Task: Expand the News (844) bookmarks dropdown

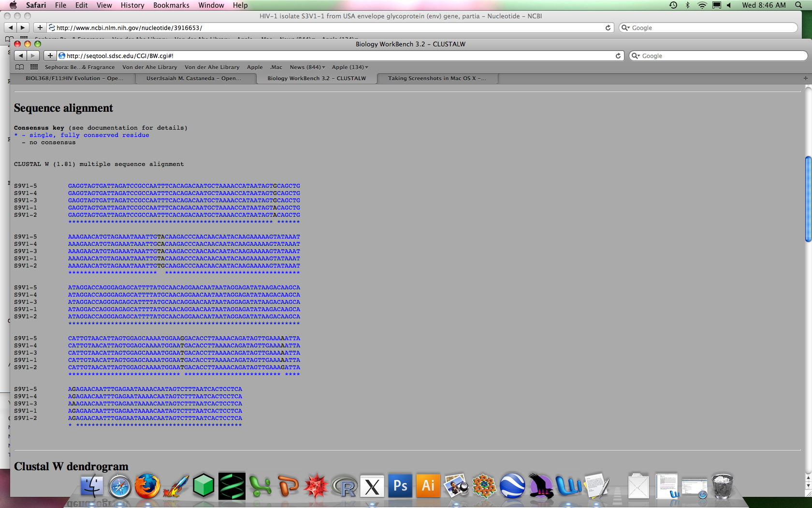Action: pyautogui.click(x=307, y=67)
